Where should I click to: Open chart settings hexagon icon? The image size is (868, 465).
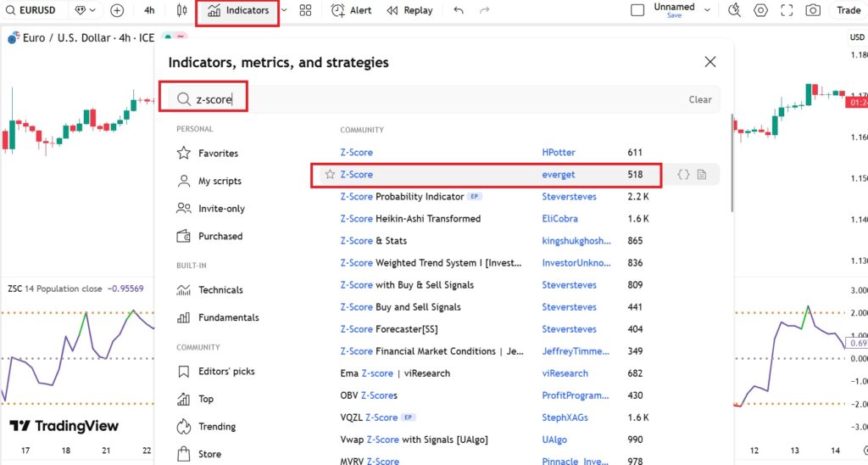click(760, 10)
